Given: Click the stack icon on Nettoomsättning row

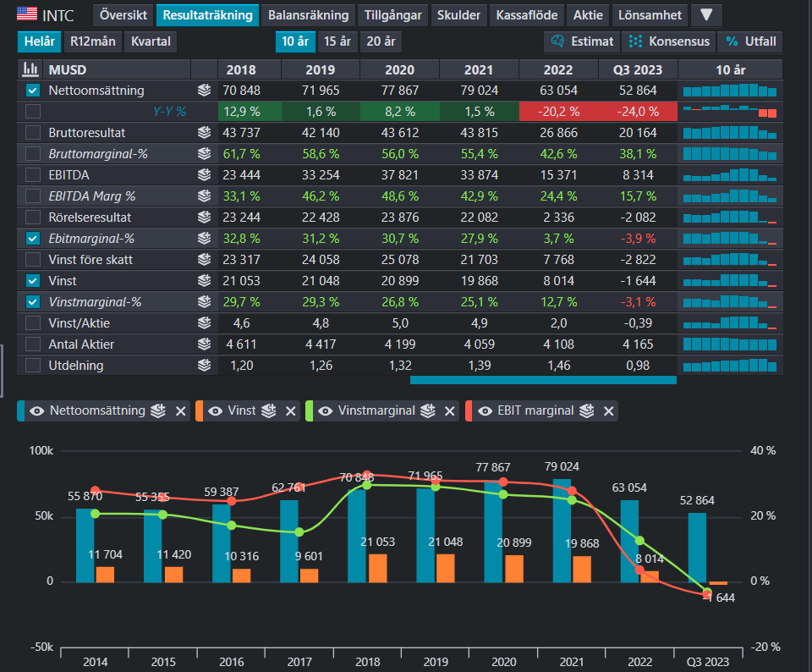Looking at the screenshot, I should pos(204,91).
